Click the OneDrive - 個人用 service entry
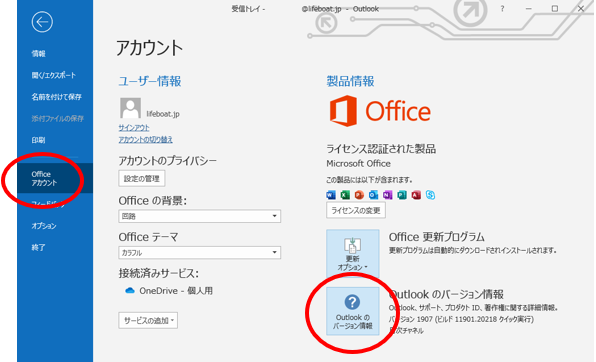This screenshot has width=596, height=362. tap(169, 291)
